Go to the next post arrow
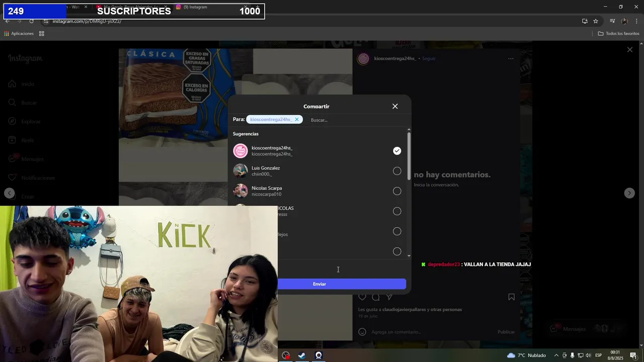This screenshot has width=644, height=362. click(x=629, y=193)
